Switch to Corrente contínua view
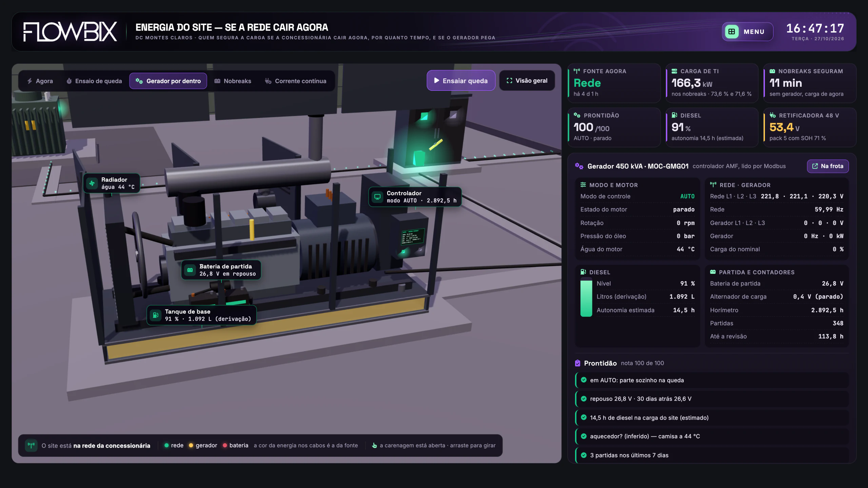Viewport: 868px width, 488px height. [x=296, y=81]
